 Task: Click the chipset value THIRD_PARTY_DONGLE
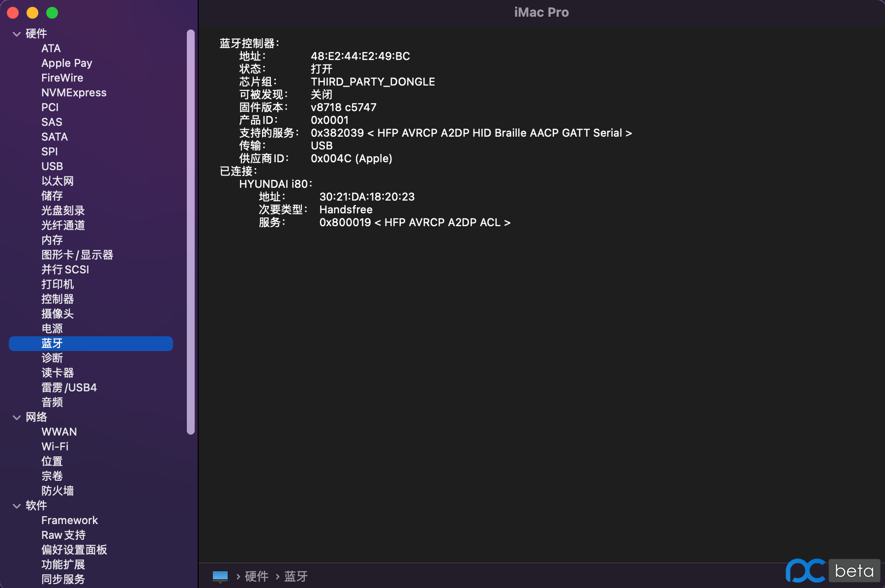[x=373, y=82]
